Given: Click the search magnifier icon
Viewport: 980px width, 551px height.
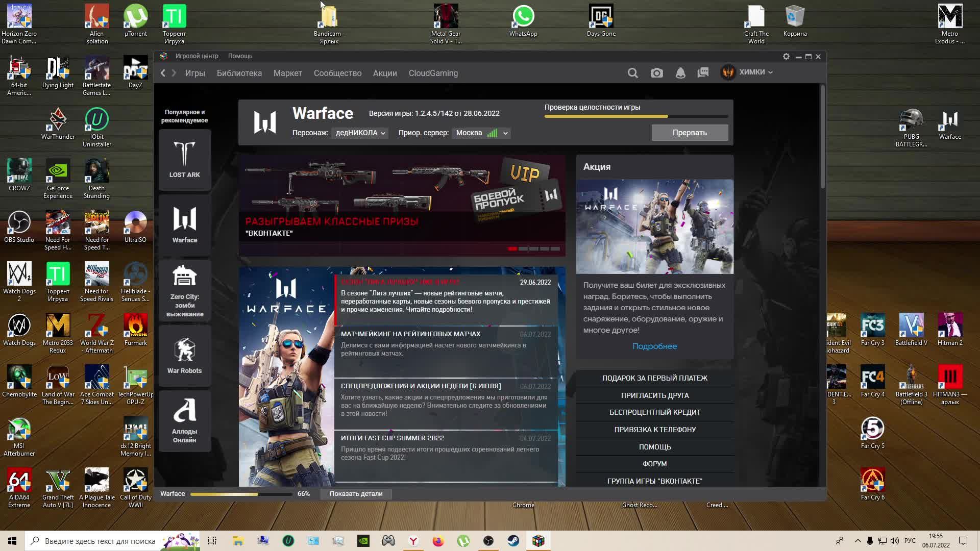Looking at the screenshot, I should point(632,73).
